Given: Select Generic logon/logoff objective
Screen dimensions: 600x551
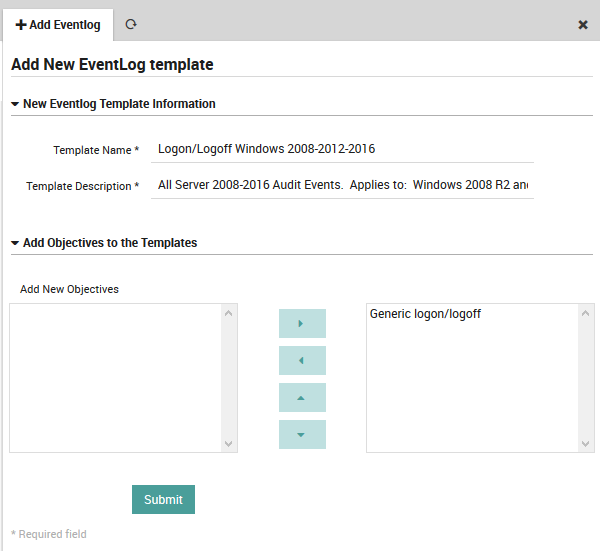Looking at the screenshot, I should point(426,314).
